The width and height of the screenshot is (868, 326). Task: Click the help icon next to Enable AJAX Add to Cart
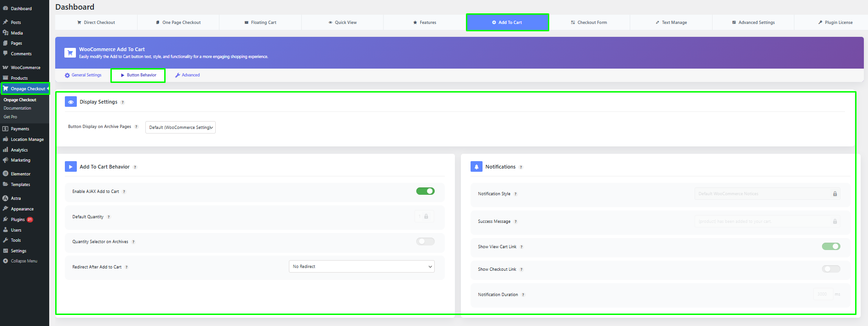[x=124, y=192]
